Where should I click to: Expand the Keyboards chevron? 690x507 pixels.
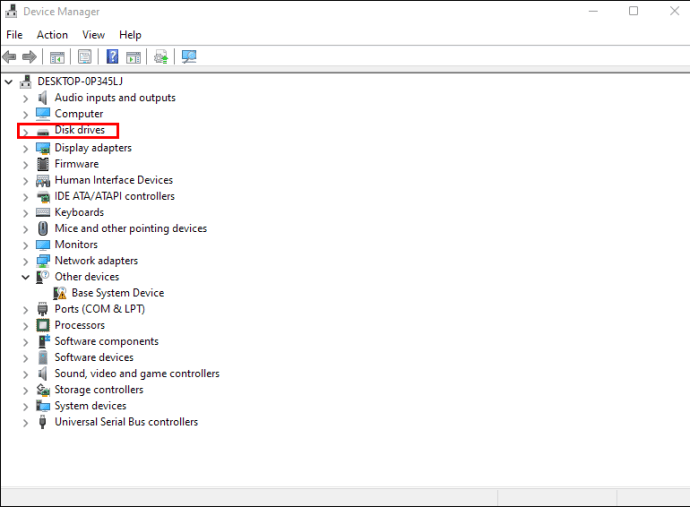coord(26,213)
